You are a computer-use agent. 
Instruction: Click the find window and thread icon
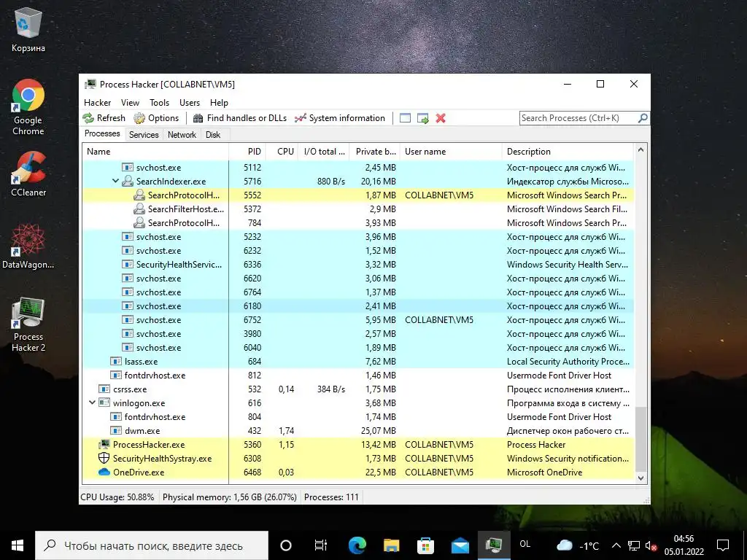click(422, 118)
